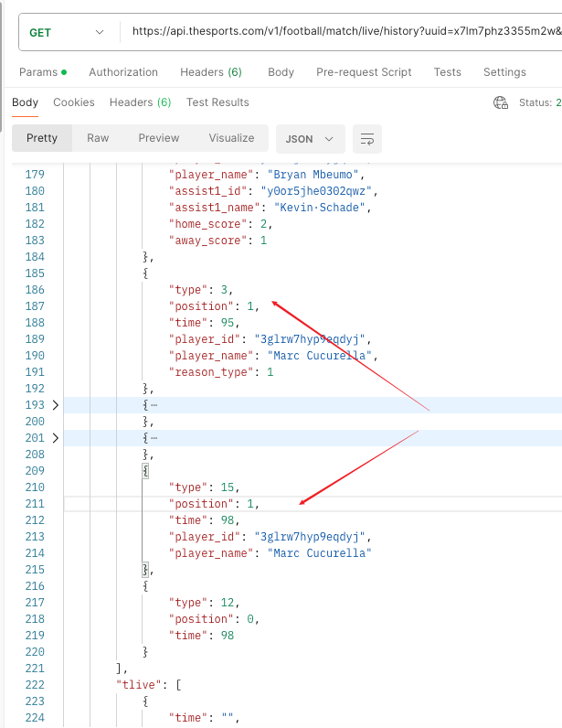Switch to the Params tab
This screenshot has width=562, height=728.
point(43,72)
